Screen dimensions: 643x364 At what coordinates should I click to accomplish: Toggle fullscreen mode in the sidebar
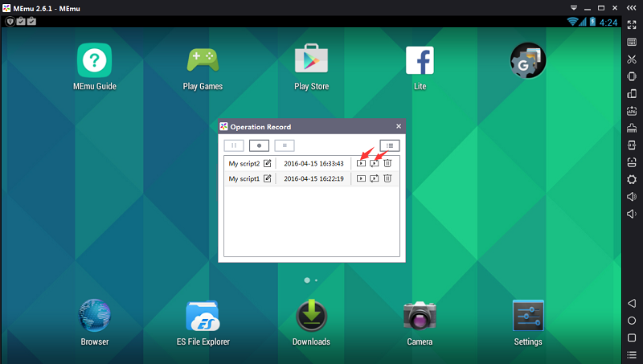pos(631,25)
